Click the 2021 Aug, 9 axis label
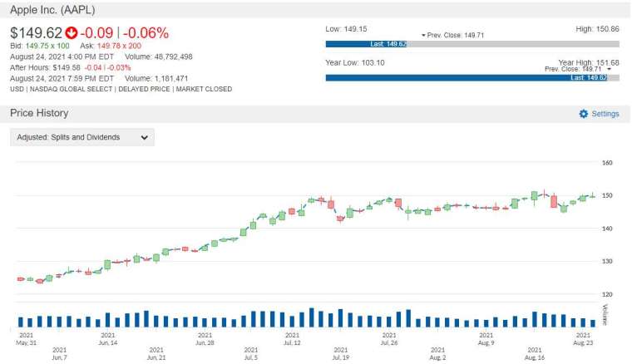The height and width of the screenshot is (364, 632). [x=486, y=339]
